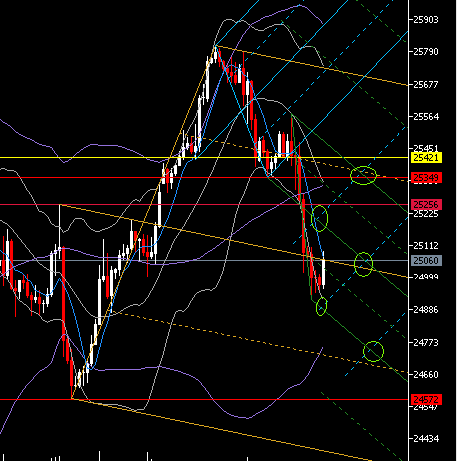Click the gray 25060 current price label
Screen dimensions: 457x461
pyautogui.click(x=427, y=260)
